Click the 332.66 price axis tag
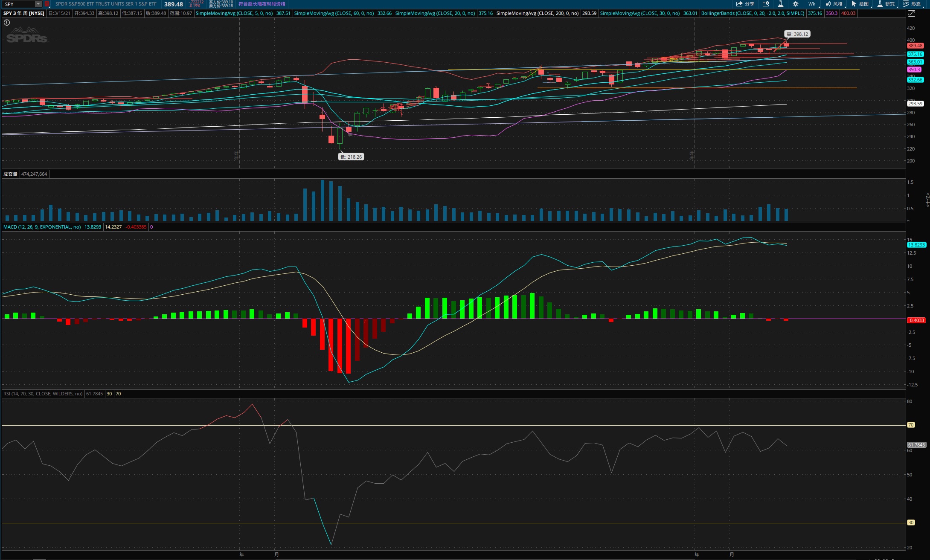Viewport: 930px width, 560px height. pyautogui.click(x=915, y=80)
